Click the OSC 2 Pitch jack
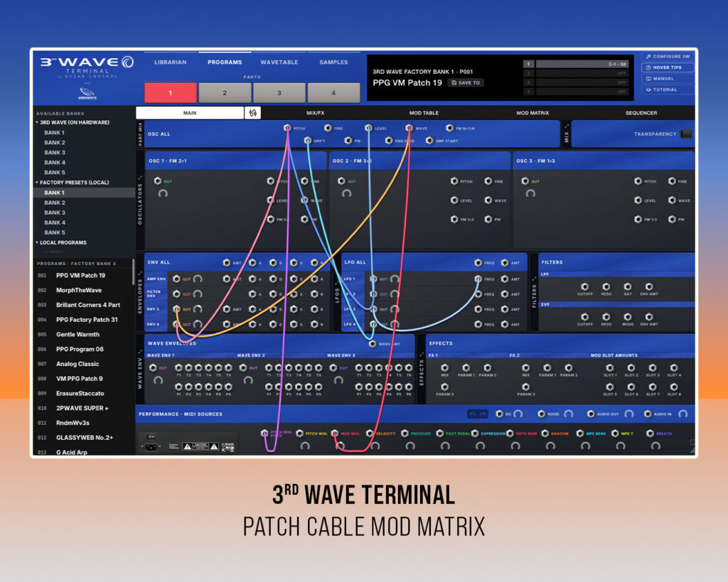 pyautogui.click(x=454, y=180)
